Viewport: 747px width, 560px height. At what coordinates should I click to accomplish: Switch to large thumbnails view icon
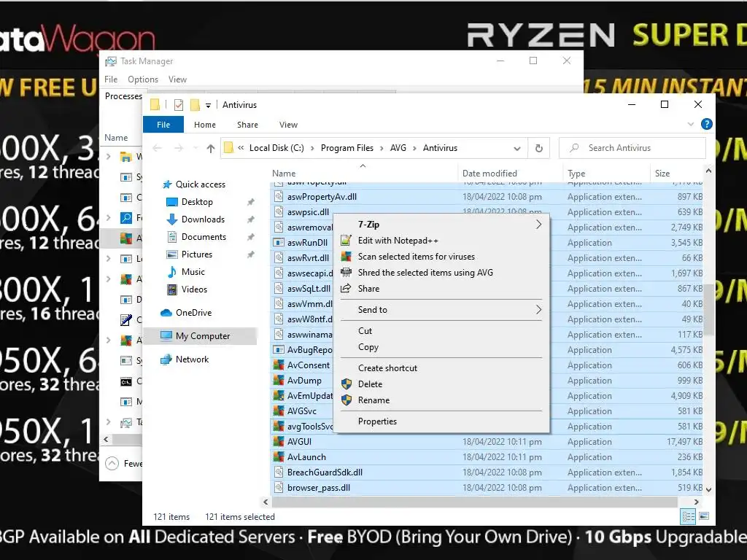click(704, 517)
